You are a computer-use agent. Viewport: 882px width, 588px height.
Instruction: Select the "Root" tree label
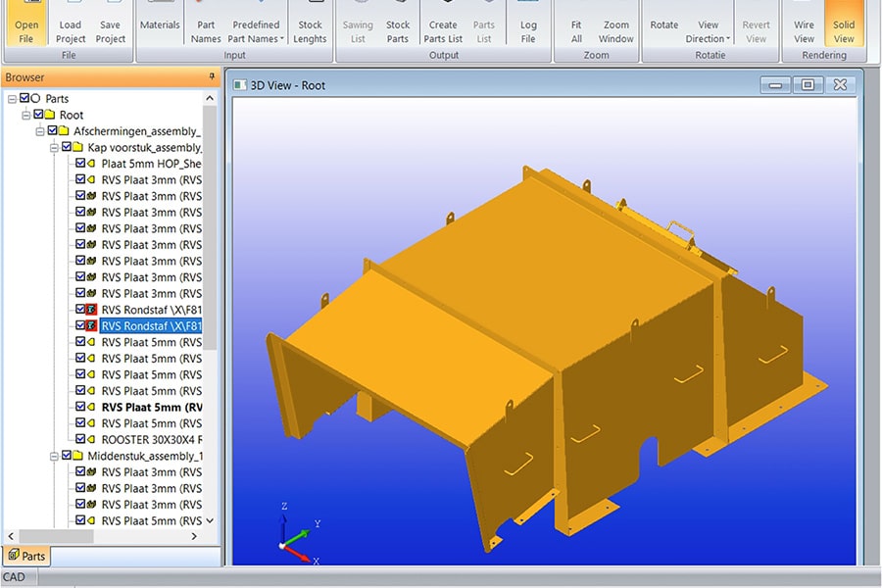[72, 115]
